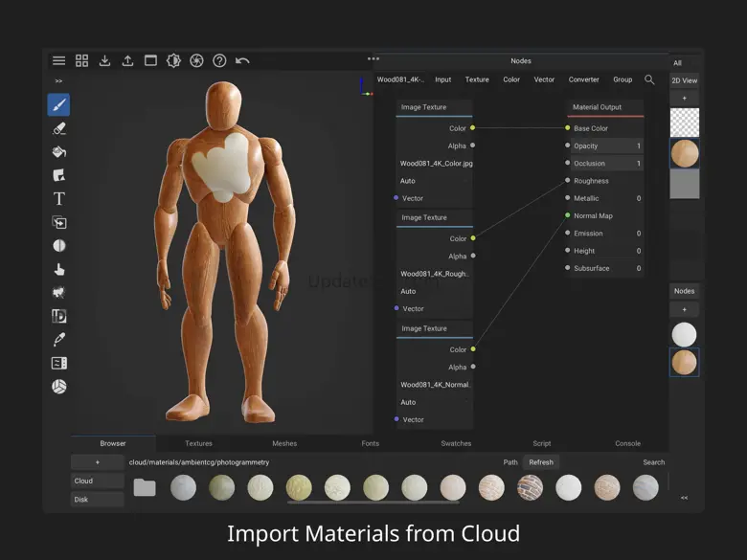Viewport: 747px width, 560px height.
Task: Select Cloud source in the browser
Action: click(x=98, y=481)
